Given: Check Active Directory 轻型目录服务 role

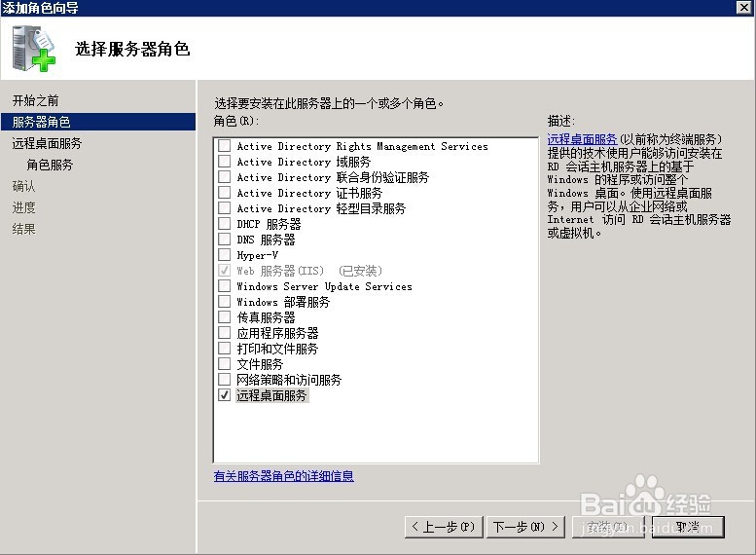Looking at the screenshot, I should click(224, 208).
